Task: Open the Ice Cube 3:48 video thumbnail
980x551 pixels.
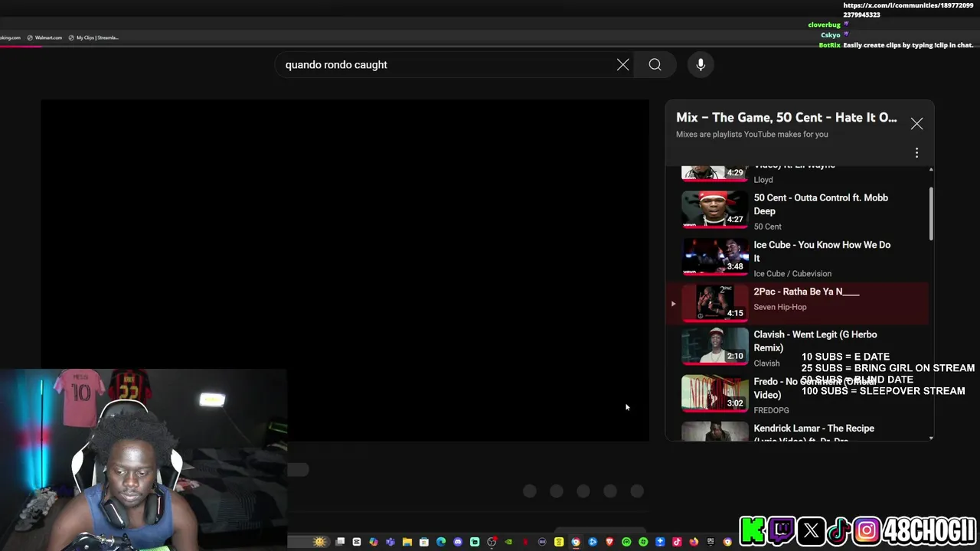Action: point(714,256)
